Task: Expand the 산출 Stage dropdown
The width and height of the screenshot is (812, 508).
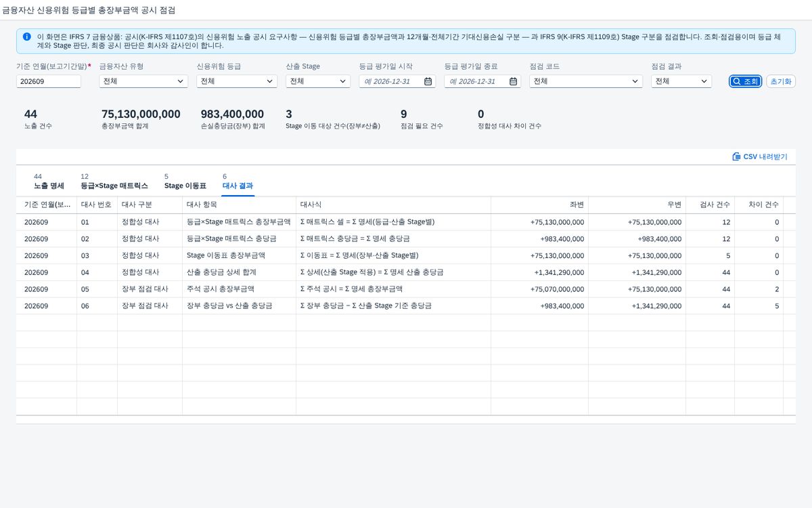Action: coord(318,81)
